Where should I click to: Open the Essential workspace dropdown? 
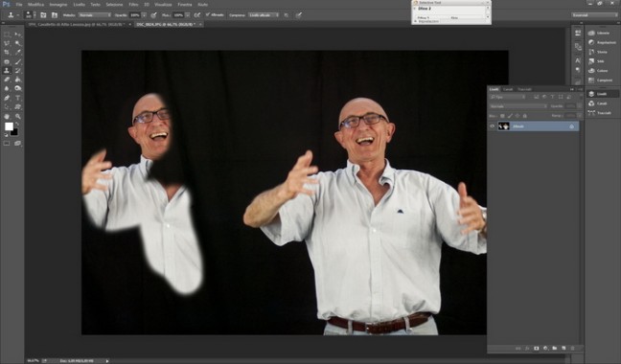click(x=594, y=15)
